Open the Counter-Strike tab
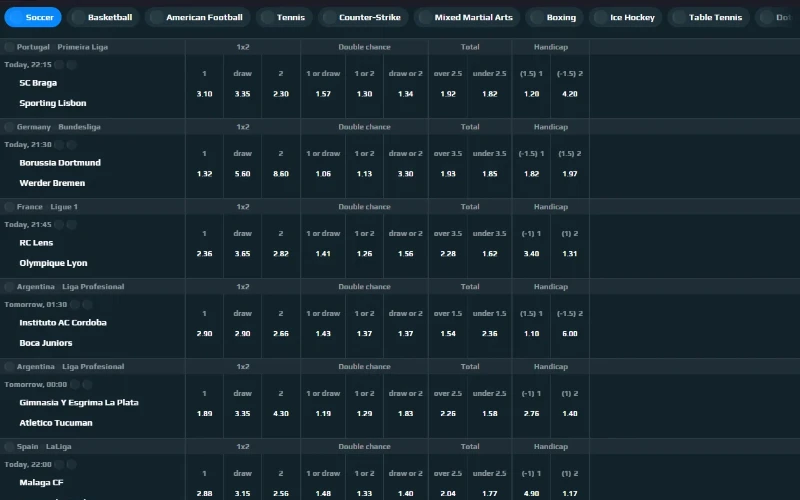The image size is (800, 500). point(363,17)
